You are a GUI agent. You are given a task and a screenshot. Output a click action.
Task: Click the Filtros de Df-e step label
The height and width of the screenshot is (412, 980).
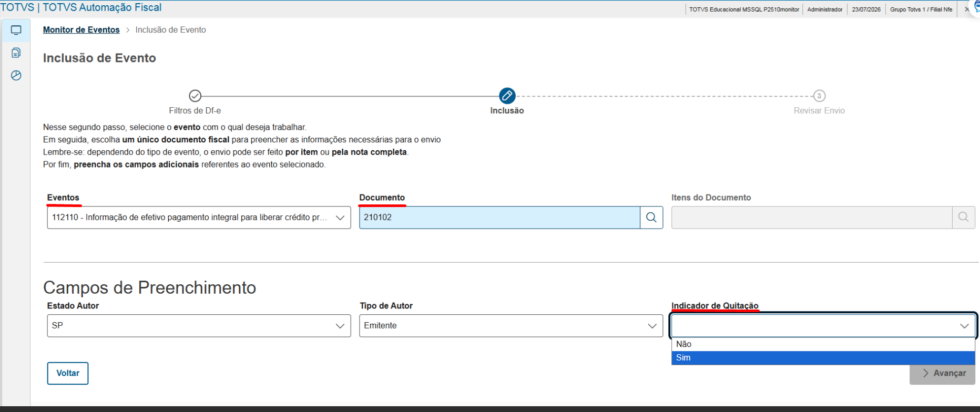[195, 111]
